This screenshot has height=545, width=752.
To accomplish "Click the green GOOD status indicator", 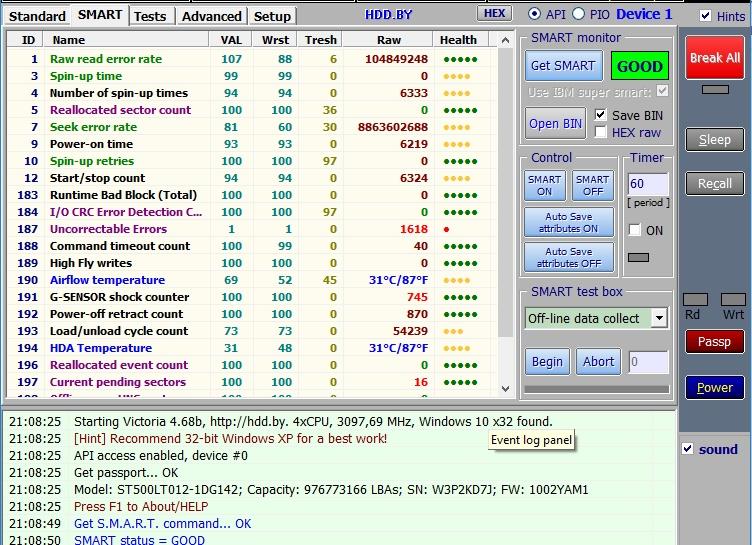I will [640, 66].
